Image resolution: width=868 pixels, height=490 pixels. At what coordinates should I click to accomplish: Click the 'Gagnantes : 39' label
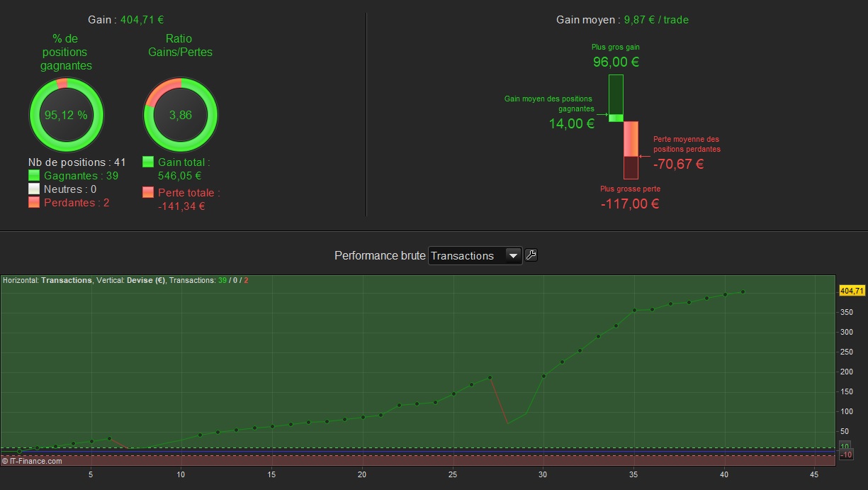click(81, 176)
